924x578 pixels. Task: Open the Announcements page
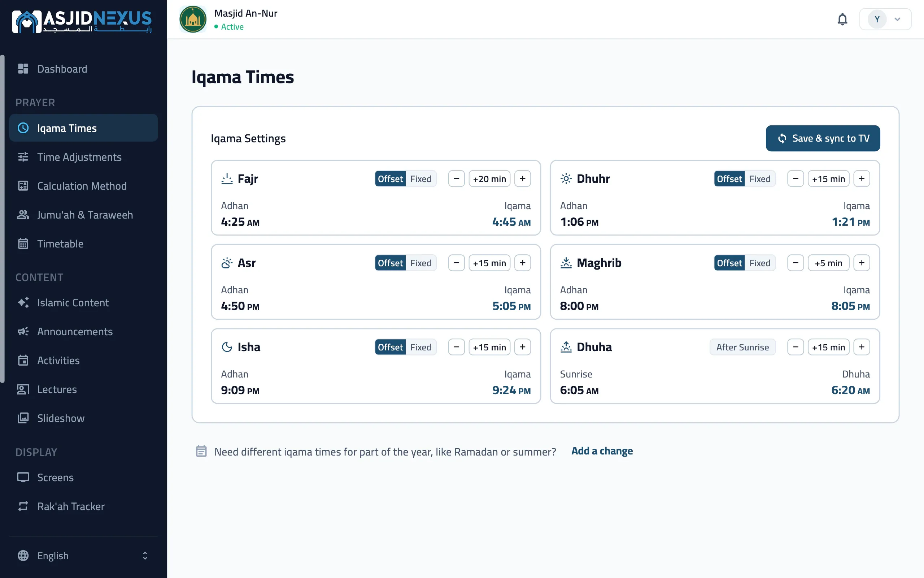pyautogui.click(x=83, y=331)
